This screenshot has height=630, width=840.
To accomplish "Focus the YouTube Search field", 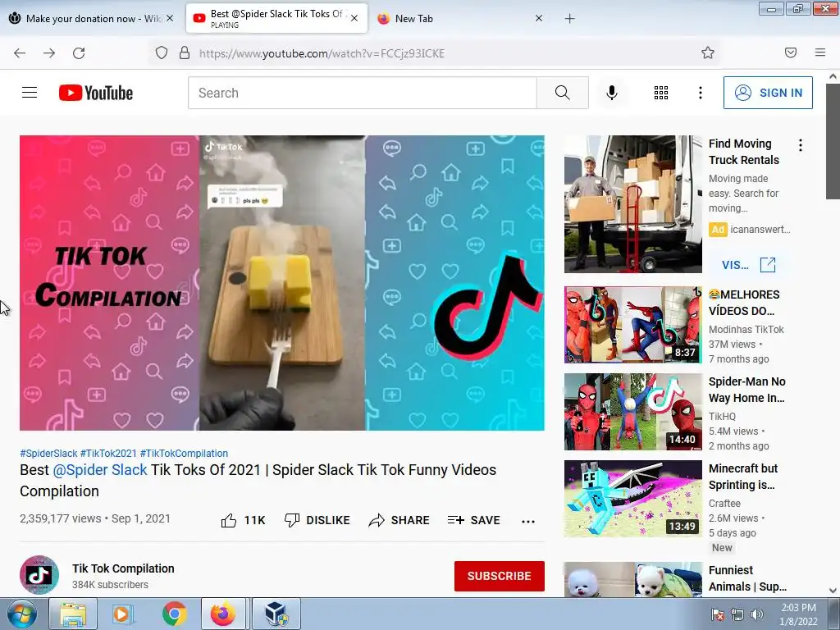I will click(x=362, y=93).
